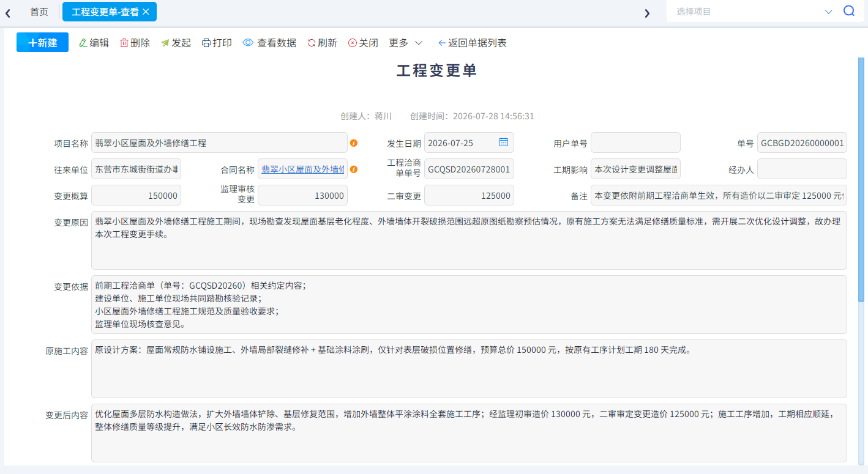Click the orange info icon beside 合同名称
868x474 pixels.
coord(354,169)
